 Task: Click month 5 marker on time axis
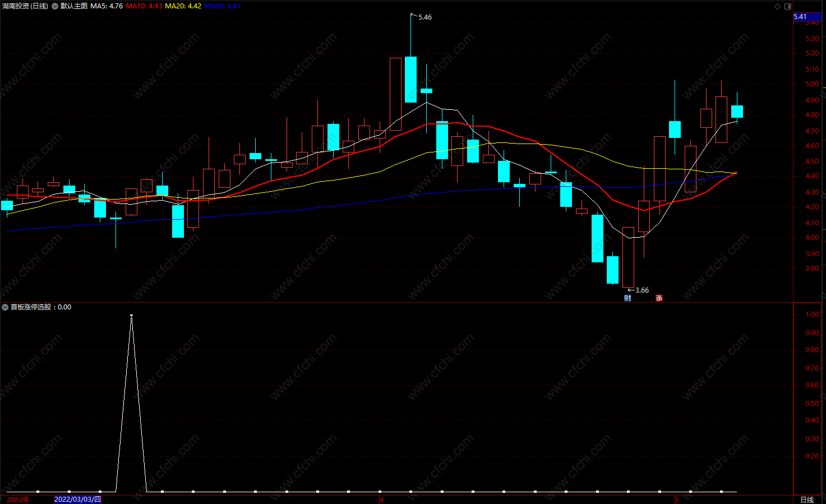click(x=676, y=500)
